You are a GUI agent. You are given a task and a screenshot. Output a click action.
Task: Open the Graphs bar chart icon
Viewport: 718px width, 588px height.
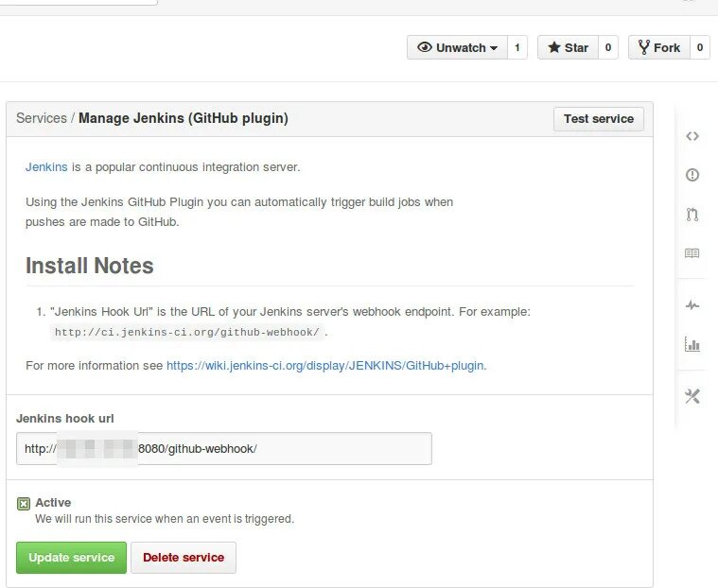pyautogui.click(x=692, y=344)
